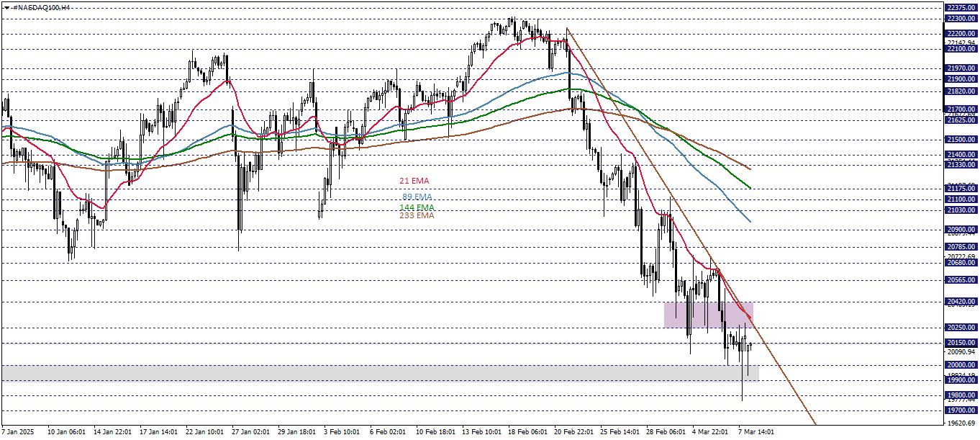
Task: Select the 21900.00 price level label
Action: tap(962, 79)
